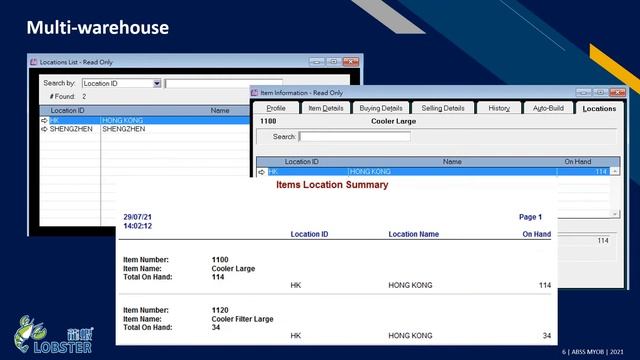The width and height of the screenshot is (640, 360).
Task: Close the Locations List window
Action: tap(351, 62)
